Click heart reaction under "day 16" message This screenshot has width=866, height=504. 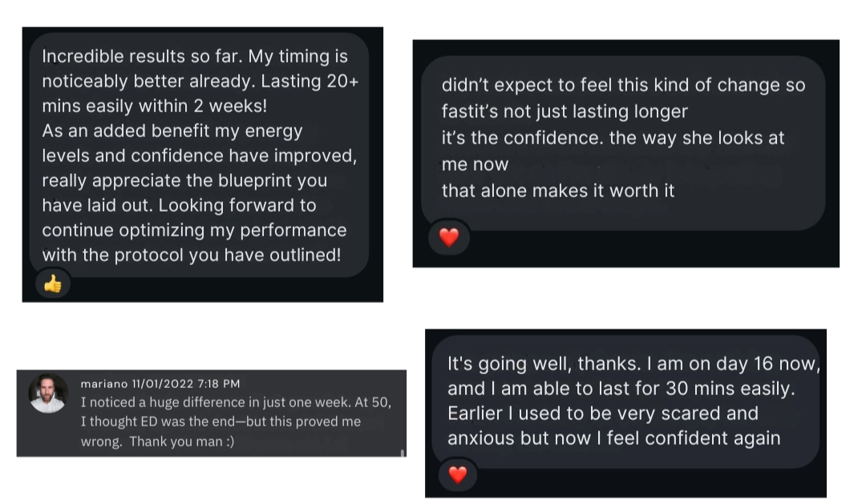(457, 474)
